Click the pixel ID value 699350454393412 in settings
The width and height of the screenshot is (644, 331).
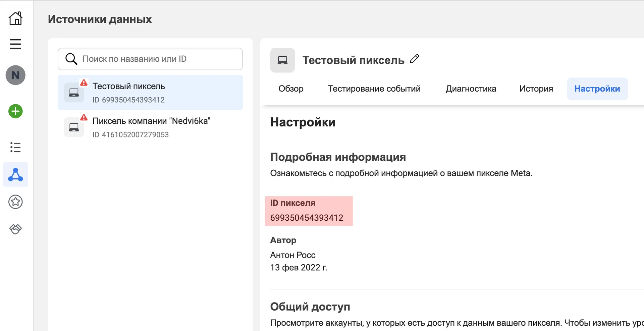(x=307, y=218)
